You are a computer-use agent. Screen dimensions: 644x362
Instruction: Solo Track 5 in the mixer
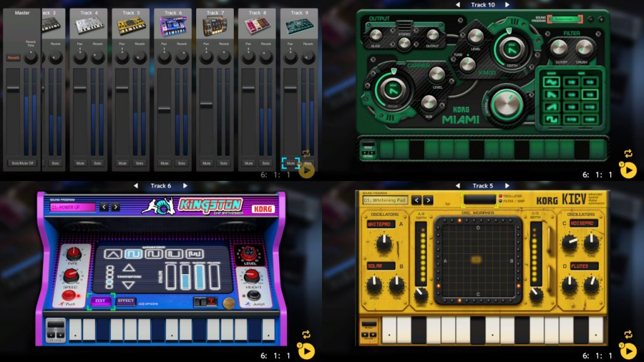pyautogui.click(x=140, y=163)
